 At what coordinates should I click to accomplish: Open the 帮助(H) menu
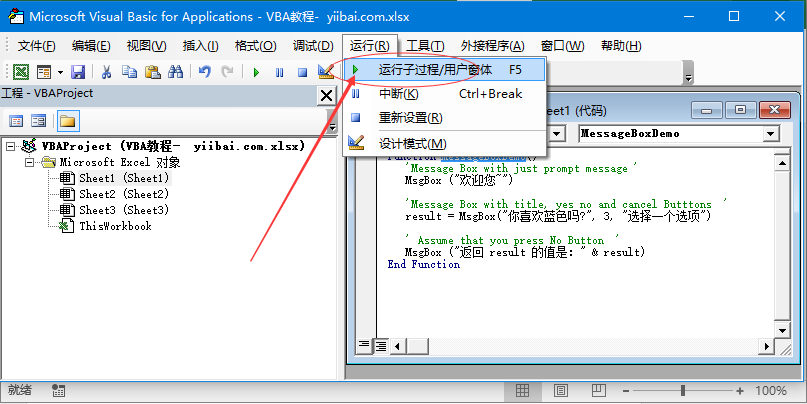(621, 46)
